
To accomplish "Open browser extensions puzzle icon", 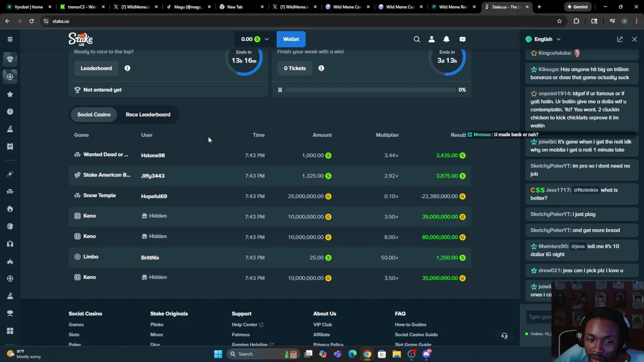I will pyautogui.click(x=576, y=21).
